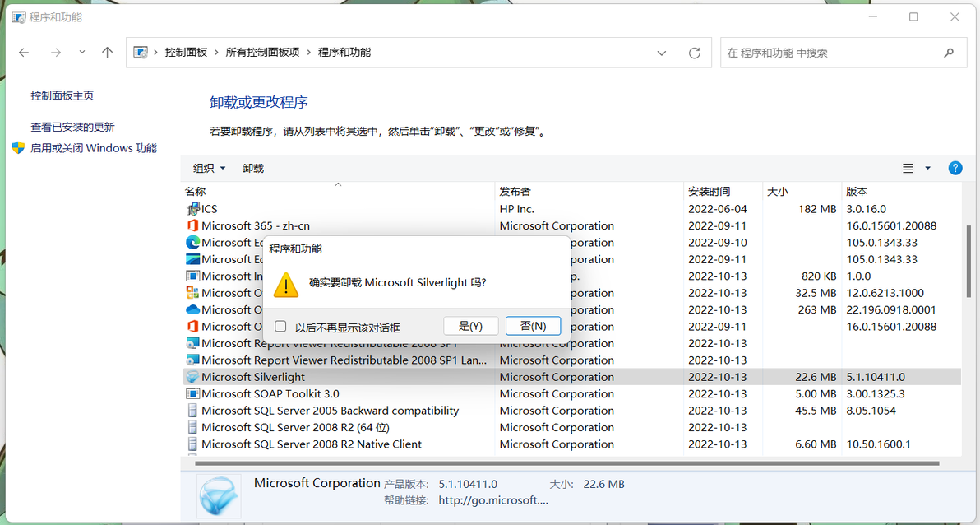Expand the view options dropdown arrow
The height and width of the screenshot is (525, 980).
point(927,169)
